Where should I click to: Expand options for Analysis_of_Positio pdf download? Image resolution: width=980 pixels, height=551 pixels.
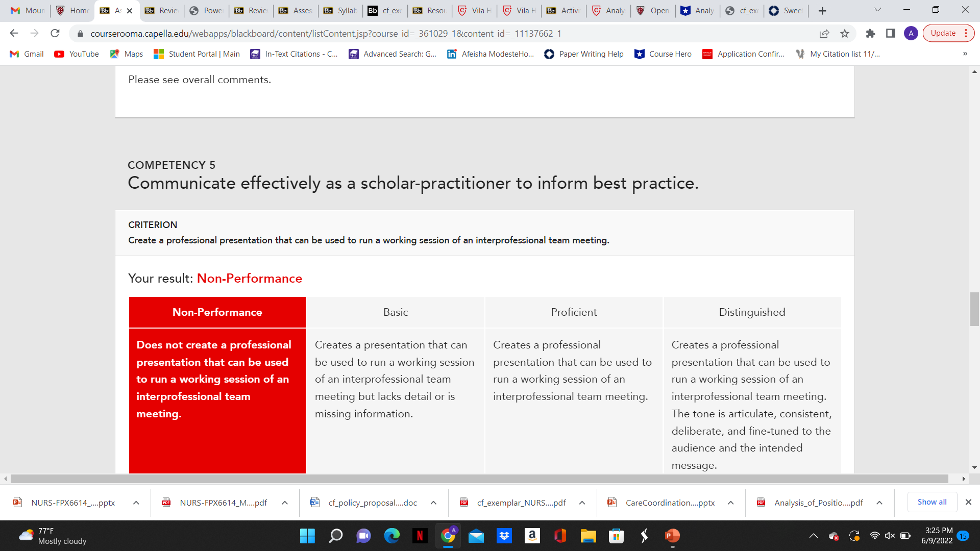(x=879, y=503)
